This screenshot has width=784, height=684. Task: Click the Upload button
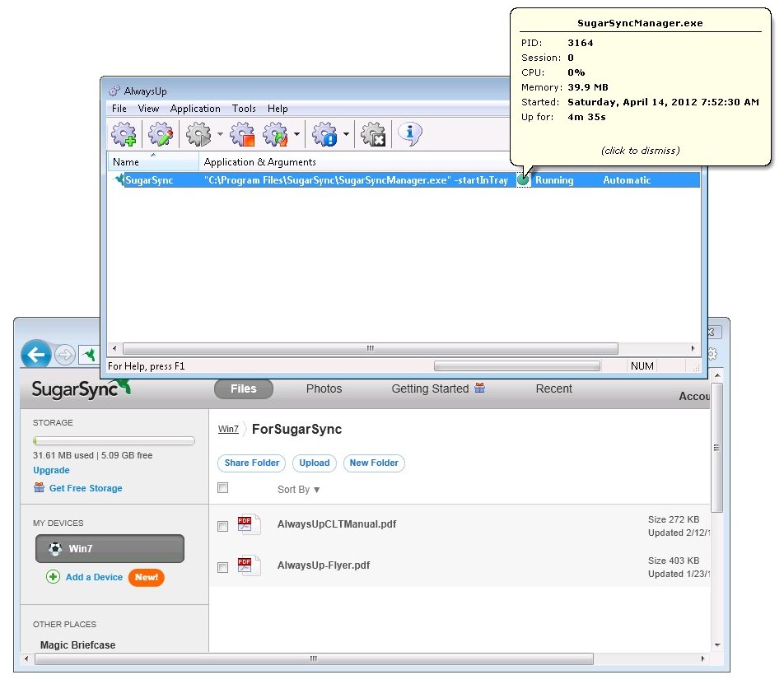315,463
